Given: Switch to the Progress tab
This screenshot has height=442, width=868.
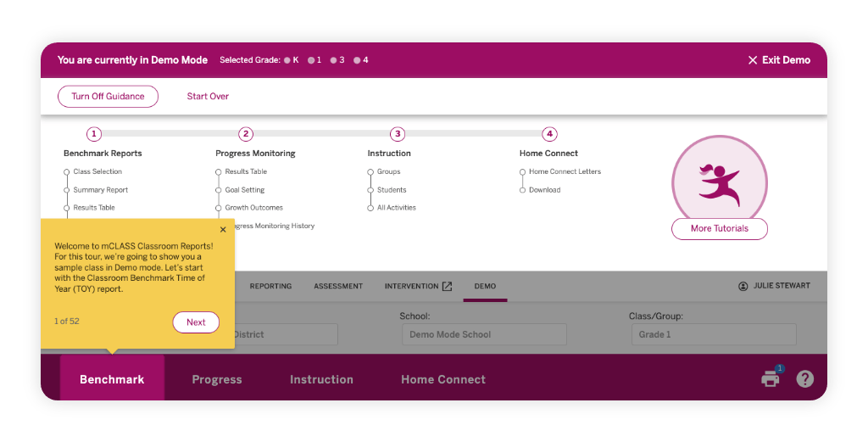Looking at the screenshot, I should click(217, 379).
